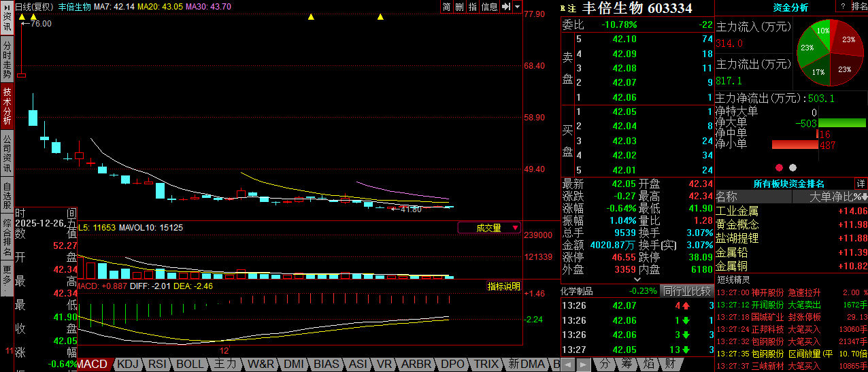The height and width of the screenshot is (372, 868).
Task: Select the 工业金属 sector row
Action: [x=791, y=211]
